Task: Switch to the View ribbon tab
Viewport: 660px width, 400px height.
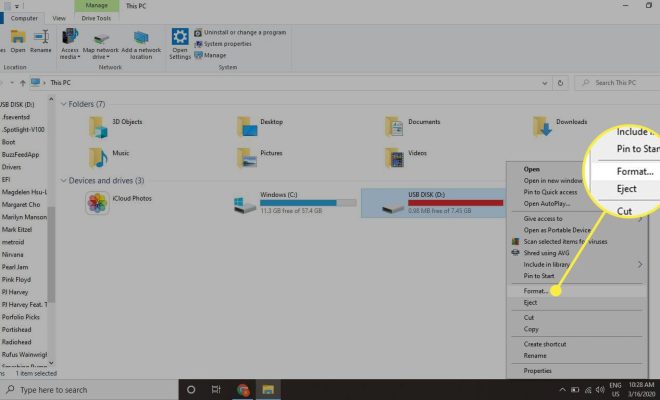Action: (59, 19)
